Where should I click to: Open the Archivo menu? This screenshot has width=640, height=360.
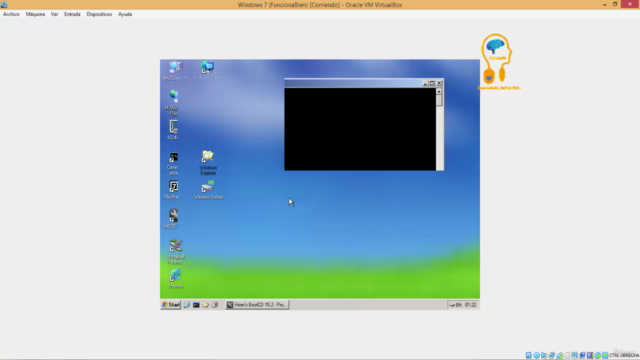(11, 14)
